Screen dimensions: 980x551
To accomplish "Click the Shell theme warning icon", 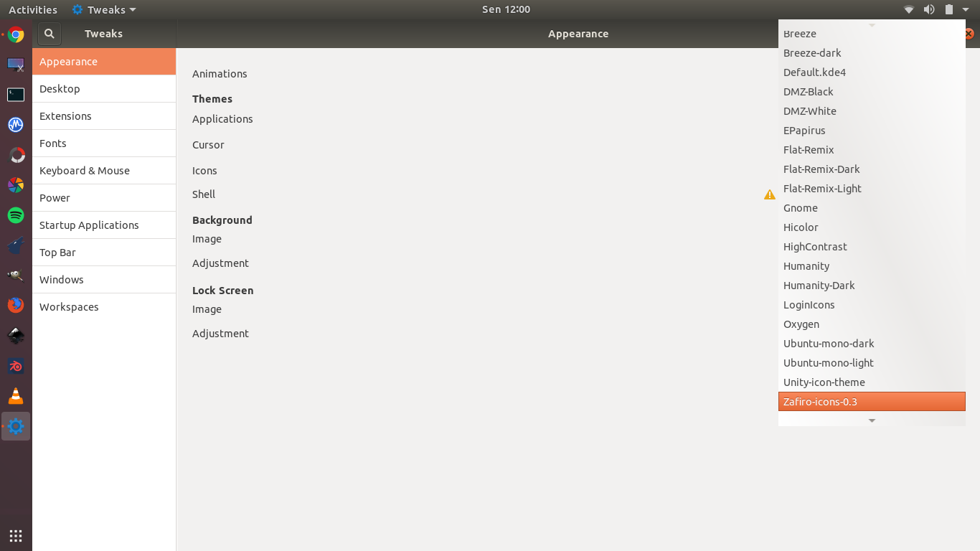I will click(770, 194).
